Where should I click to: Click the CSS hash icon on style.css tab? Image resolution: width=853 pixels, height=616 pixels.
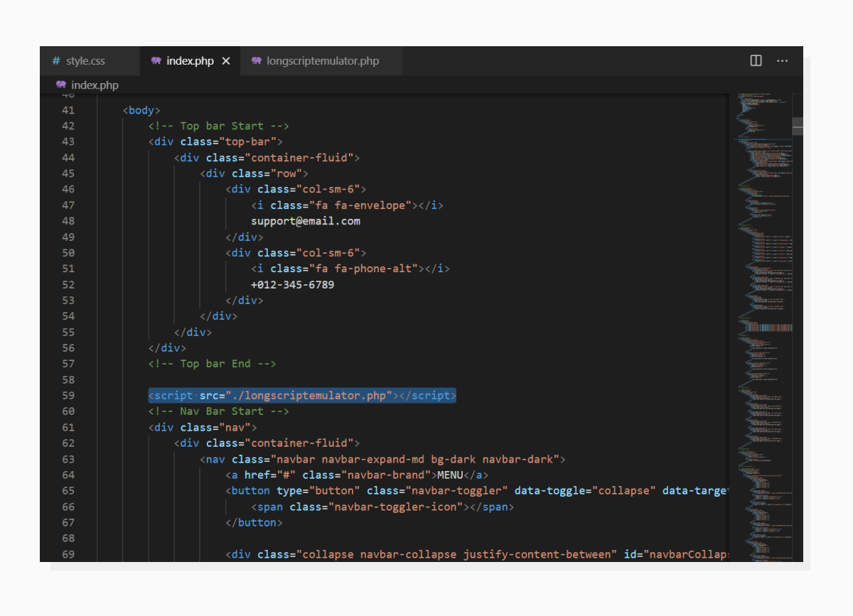[x=55, y=60]
